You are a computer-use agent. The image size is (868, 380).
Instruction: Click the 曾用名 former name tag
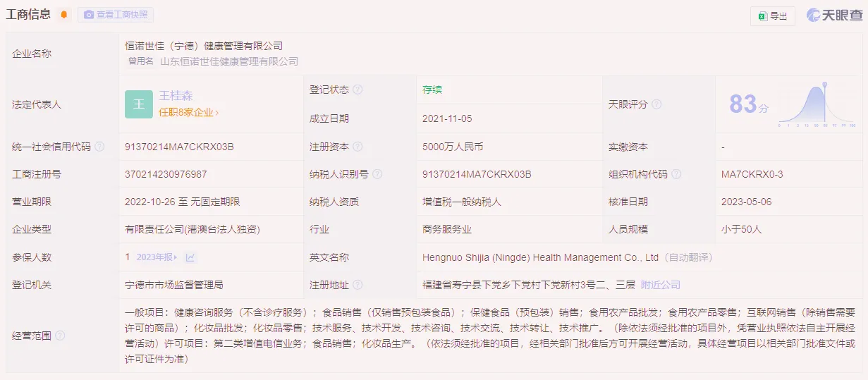coord(140,61)
